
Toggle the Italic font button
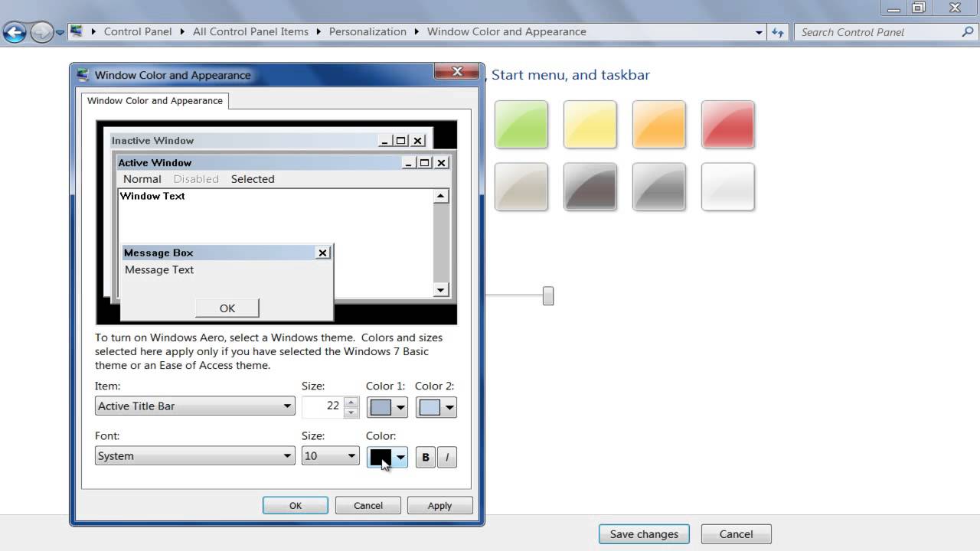(447, 458)
